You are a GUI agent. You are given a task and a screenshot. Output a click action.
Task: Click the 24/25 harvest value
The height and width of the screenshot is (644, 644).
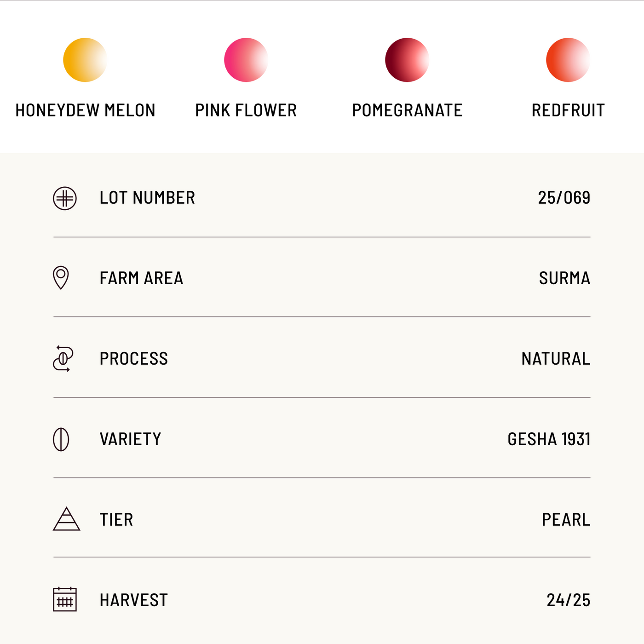[x=568, y=600]
